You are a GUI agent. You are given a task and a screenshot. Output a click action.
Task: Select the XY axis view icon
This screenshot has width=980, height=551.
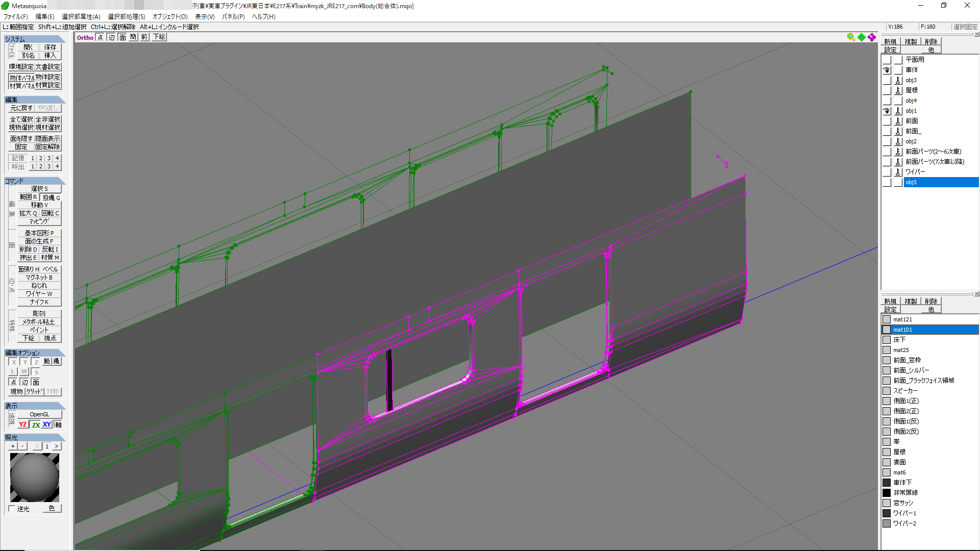(47, 424)
